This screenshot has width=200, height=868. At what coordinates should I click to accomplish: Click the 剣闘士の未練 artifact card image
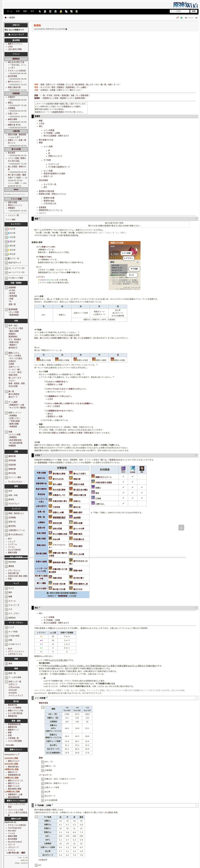click(x=124, y=265)
